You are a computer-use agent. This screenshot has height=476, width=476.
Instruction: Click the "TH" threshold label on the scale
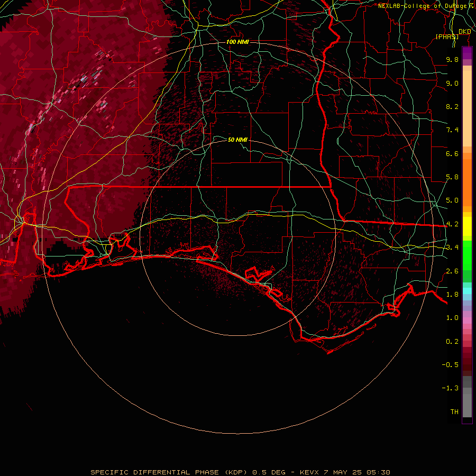pyautogui.click(x=454, y=412)
